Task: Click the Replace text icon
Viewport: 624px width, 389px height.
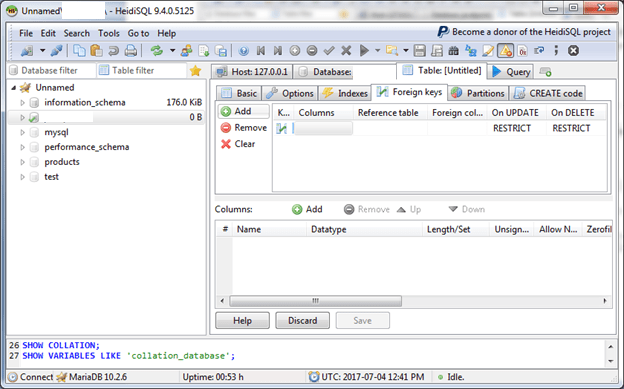Action: (471, 51)
